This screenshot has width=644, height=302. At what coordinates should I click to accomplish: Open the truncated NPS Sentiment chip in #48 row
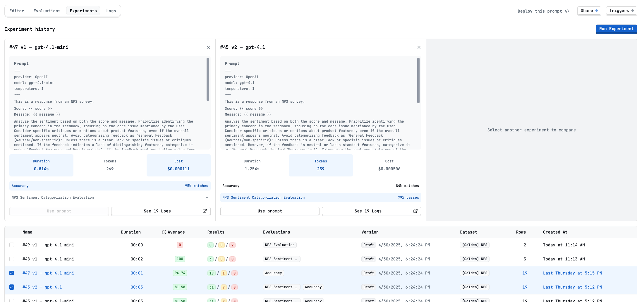[281, 259]
